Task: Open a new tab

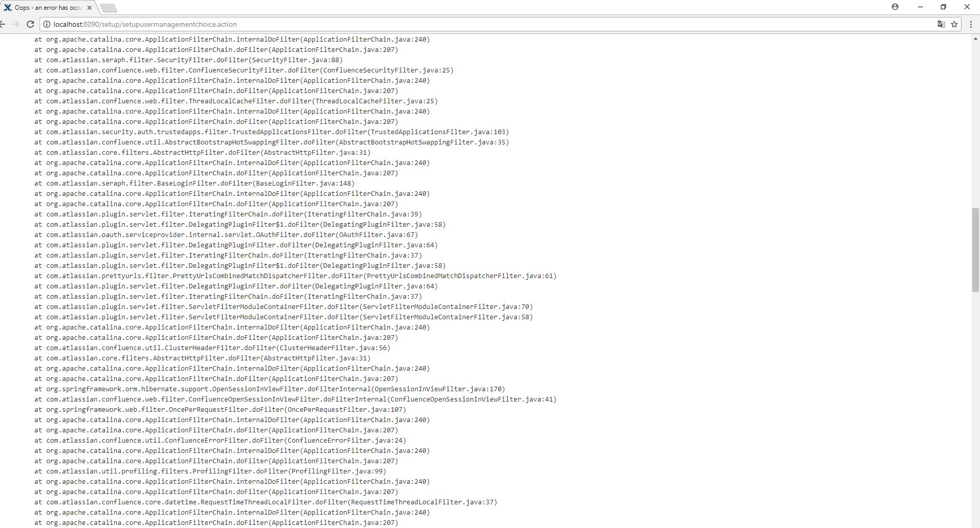Action: (x=109, y=8)
